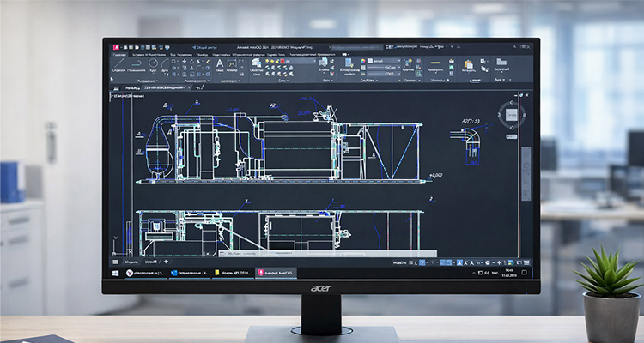Click the AutoCAD application logo button
This screenshot has height=343, width=644.
point(115,47)
